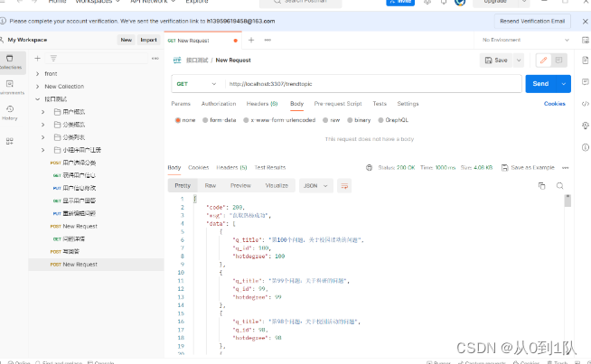Switch to the Params tab
Image resolution: width=591 pixels, height=364 pixels.
click(181, 104)
